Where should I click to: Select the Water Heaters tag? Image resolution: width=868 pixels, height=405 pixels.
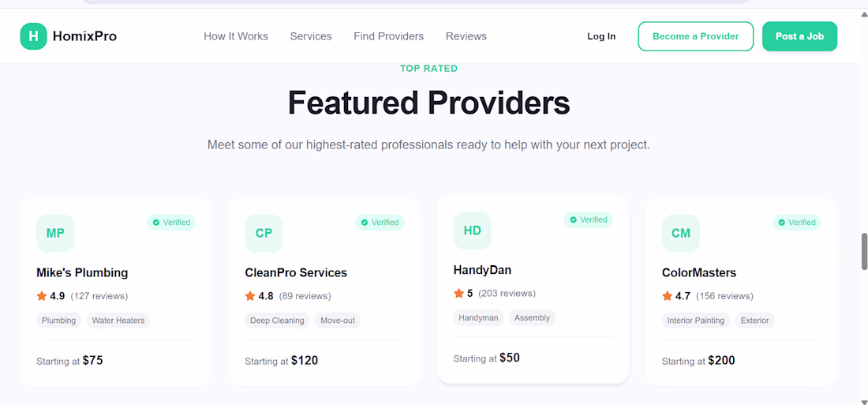[x=118, y=321]
